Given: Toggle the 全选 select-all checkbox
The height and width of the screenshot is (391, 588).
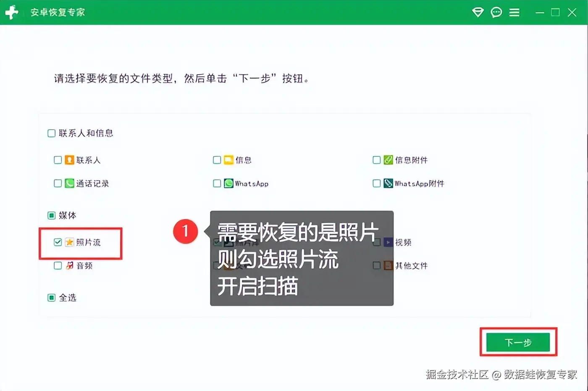Looking at the screenshot, I should tap(52, 298).
